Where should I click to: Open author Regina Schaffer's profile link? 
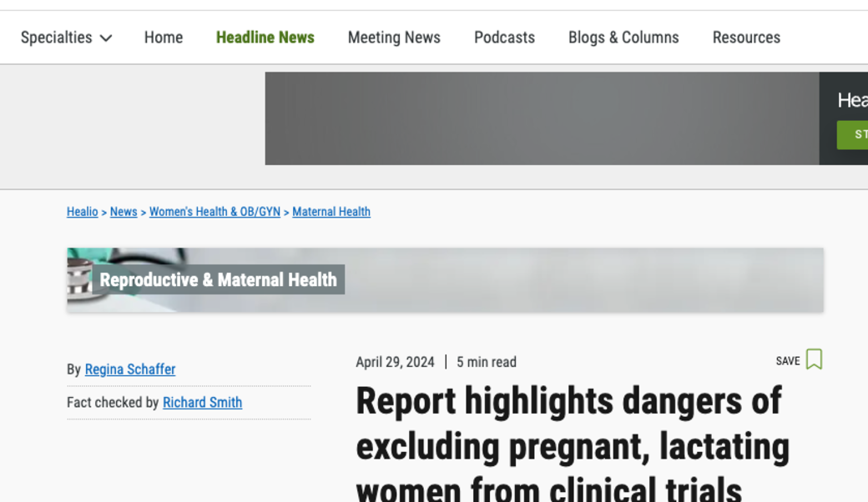click(129, 369)
